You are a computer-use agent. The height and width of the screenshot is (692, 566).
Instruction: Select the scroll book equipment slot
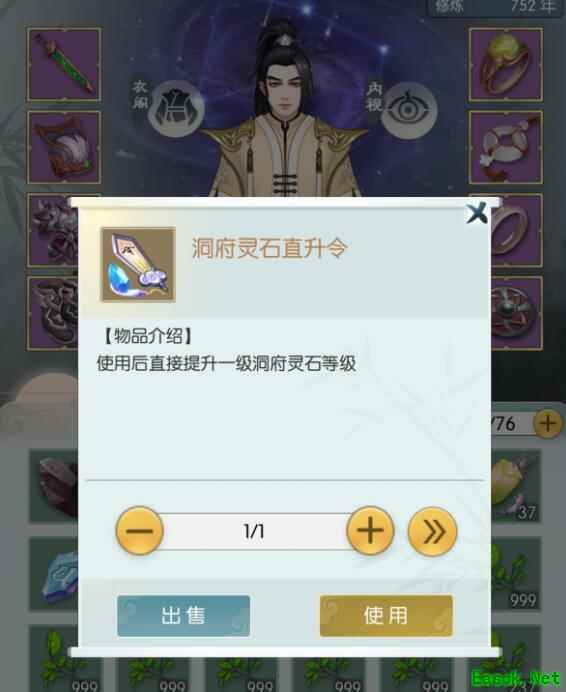coord(64,147)
